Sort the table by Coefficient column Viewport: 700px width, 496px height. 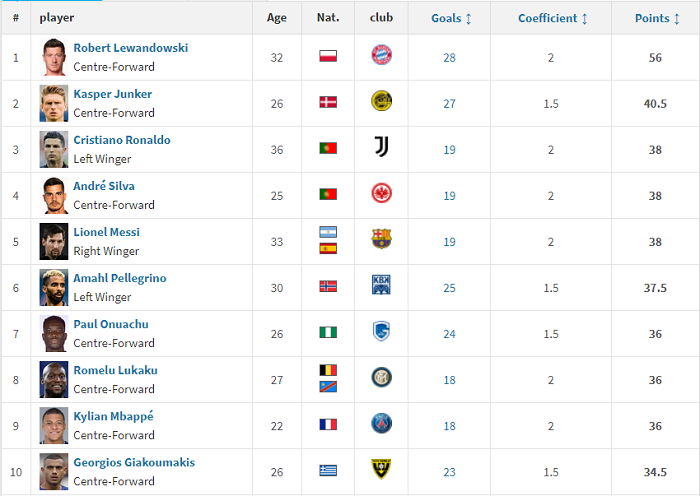pos(552,18)
